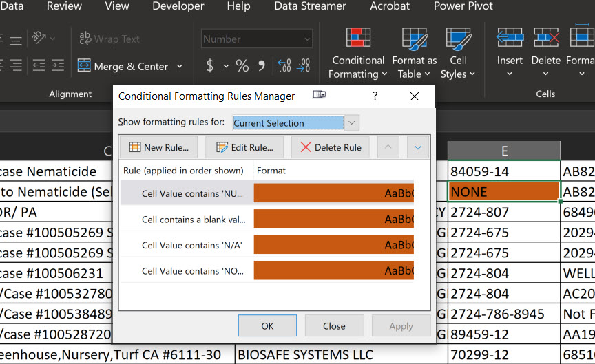Decrease decimal places
The image size is (595, 364).
pyautogui.click(x=304, y=65)
